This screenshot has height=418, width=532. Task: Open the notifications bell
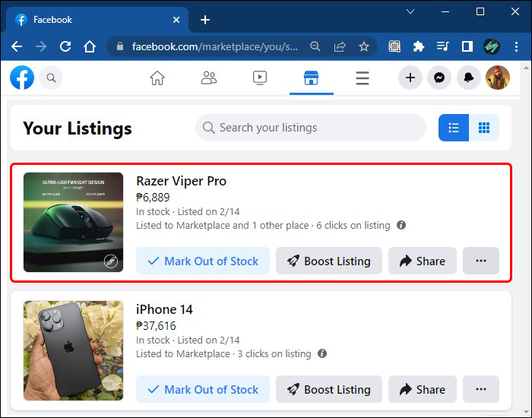(x=469, y=78)
